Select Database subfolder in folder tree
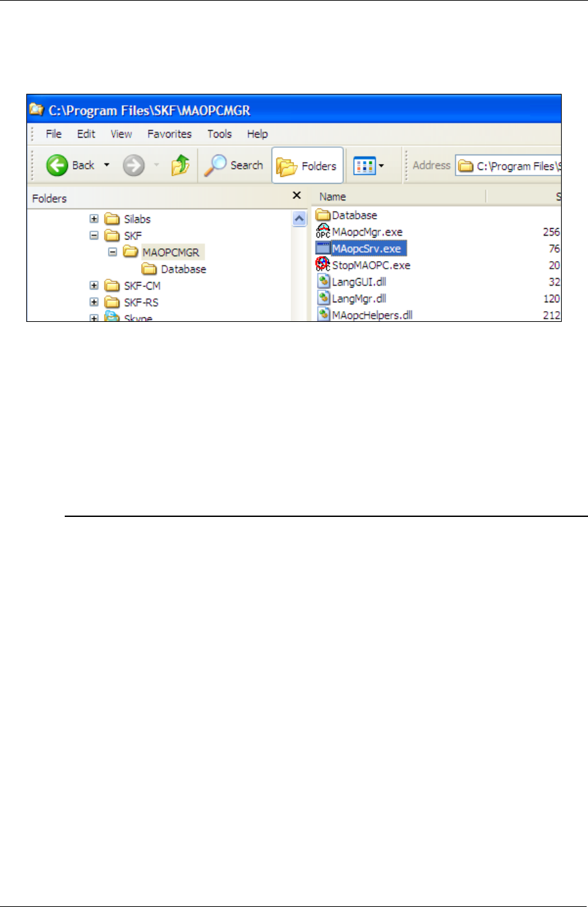The height and width of the screenshot is (907, 588). [174, 269]
